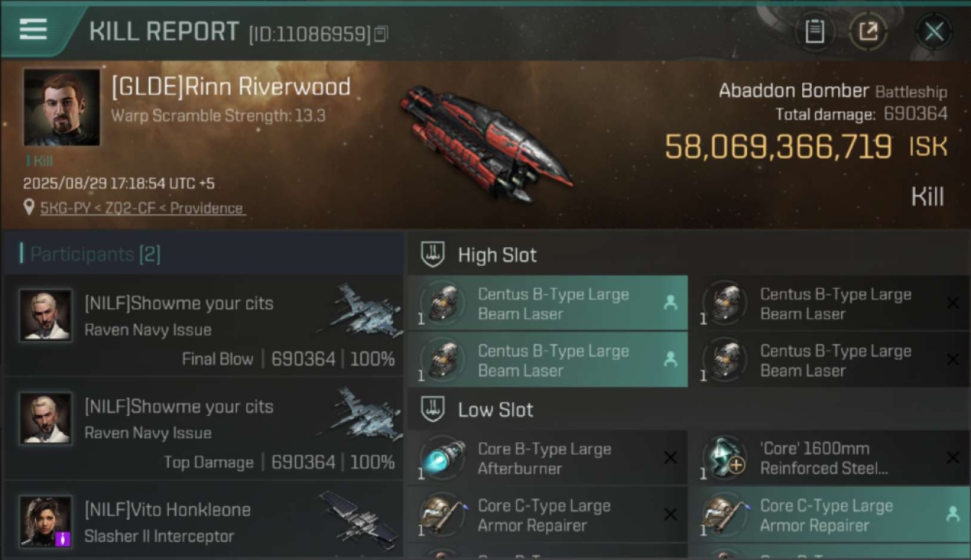Select the first Showme your cits entry, Final Blow
The height and width of the screenshot is (560, 971).
click(203, 327)
